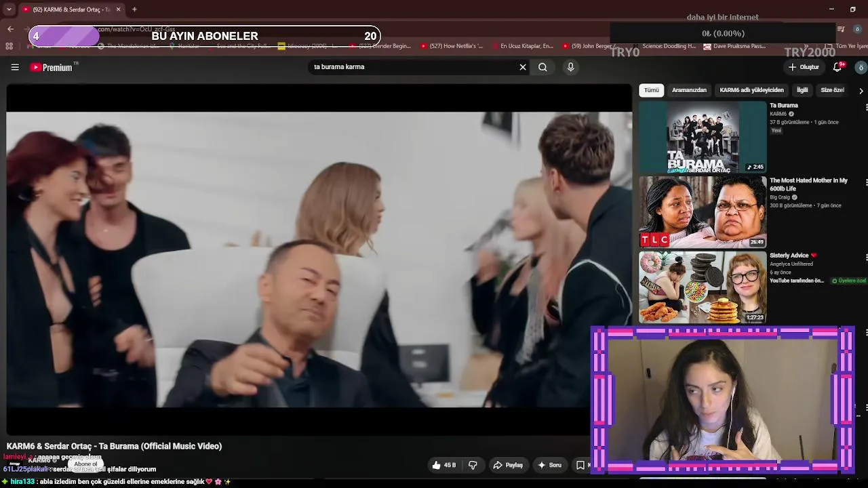This screenshot has height=488, width=868.
Task: Save the video with bookmark icon
Action: pos(580,465)
